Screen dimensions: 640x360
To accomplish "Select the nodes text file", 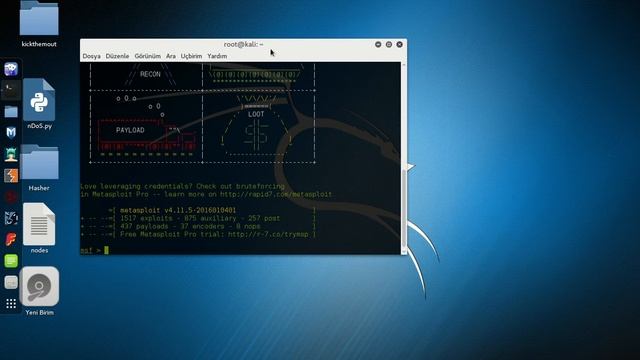I will click(x=39, y=229).
